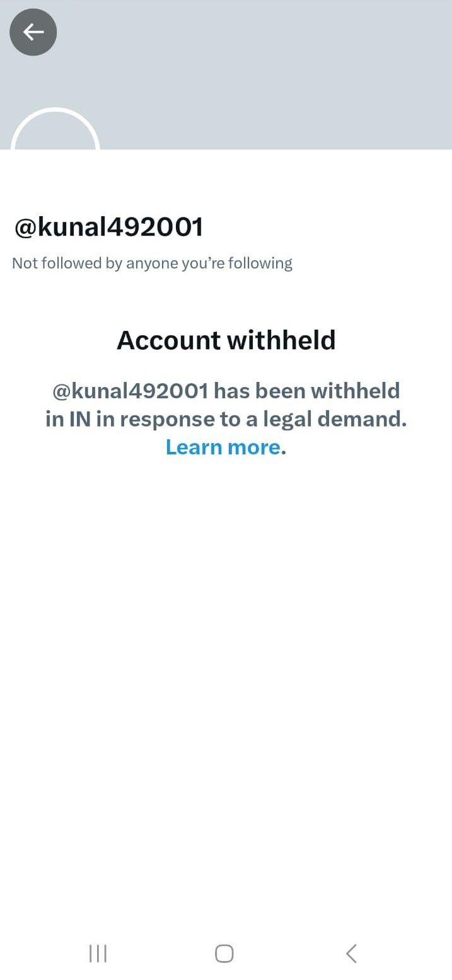Tap the back arrow at top-left

pyautogui.click(x=33, y=32)
